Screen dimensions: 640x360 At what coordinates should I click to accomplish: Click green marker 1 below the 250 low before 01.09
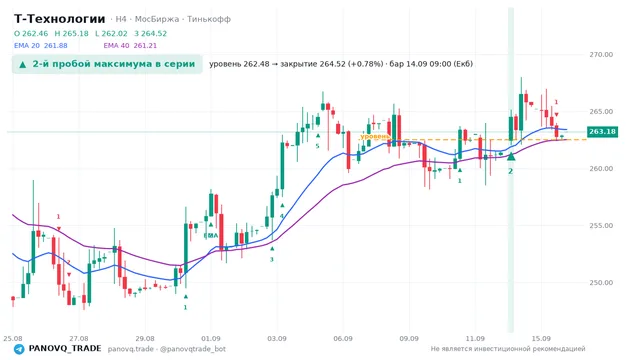[185, 307]
